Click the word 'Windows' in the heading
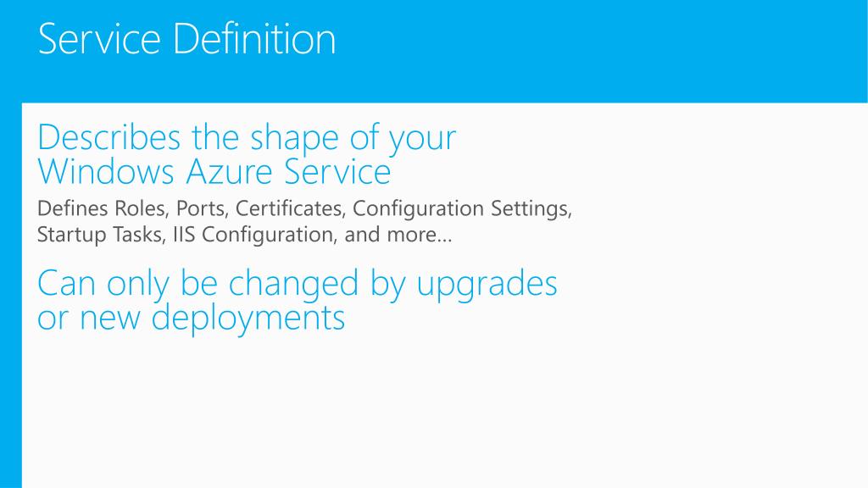868x488 pixels. point(106,171)
